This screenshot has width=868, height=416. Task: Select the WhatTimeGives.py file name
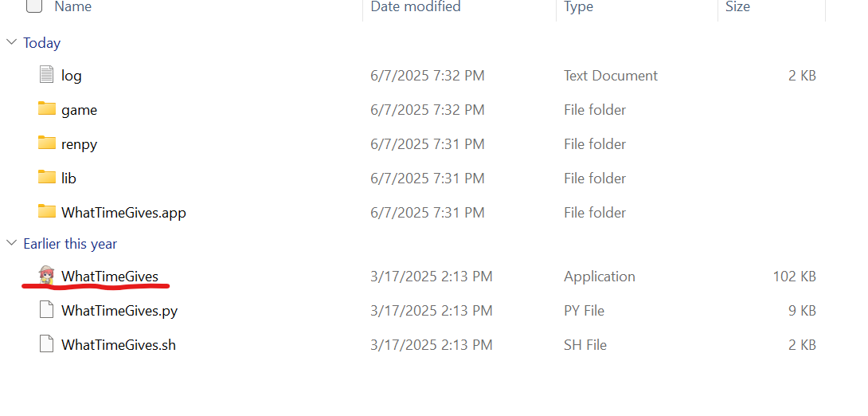[119, 310]
